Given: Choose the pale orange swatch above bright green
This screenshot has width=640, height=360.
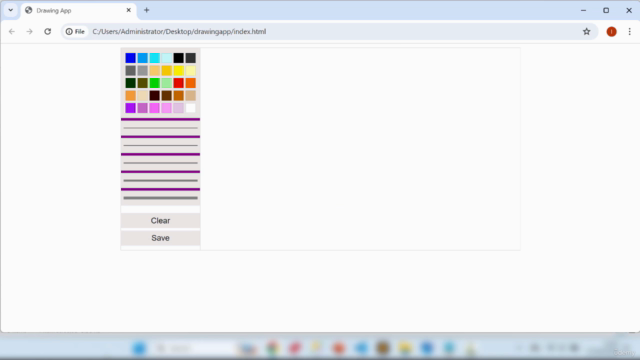Looking at the screenshot, I should (x=155, y=71).
